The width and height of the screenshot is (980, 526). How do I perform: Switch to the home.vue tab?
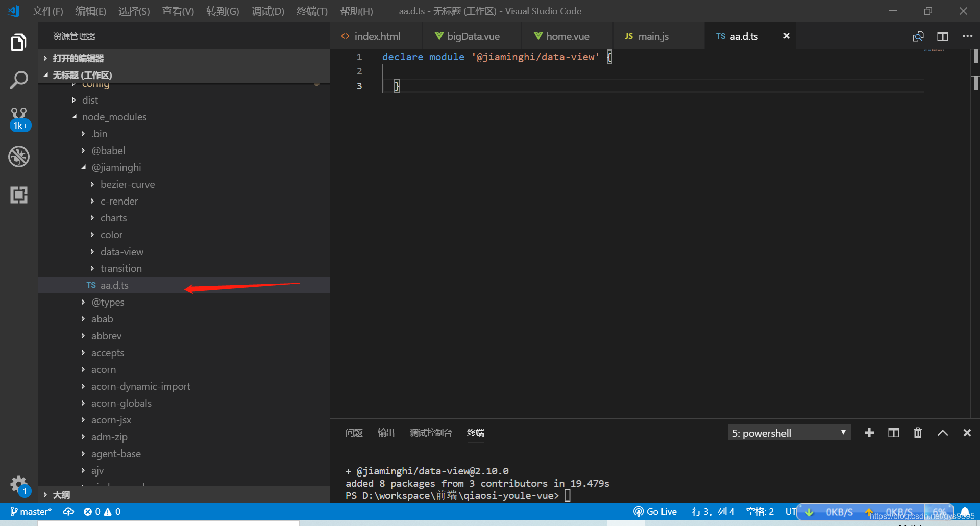(x=567, y=36)
